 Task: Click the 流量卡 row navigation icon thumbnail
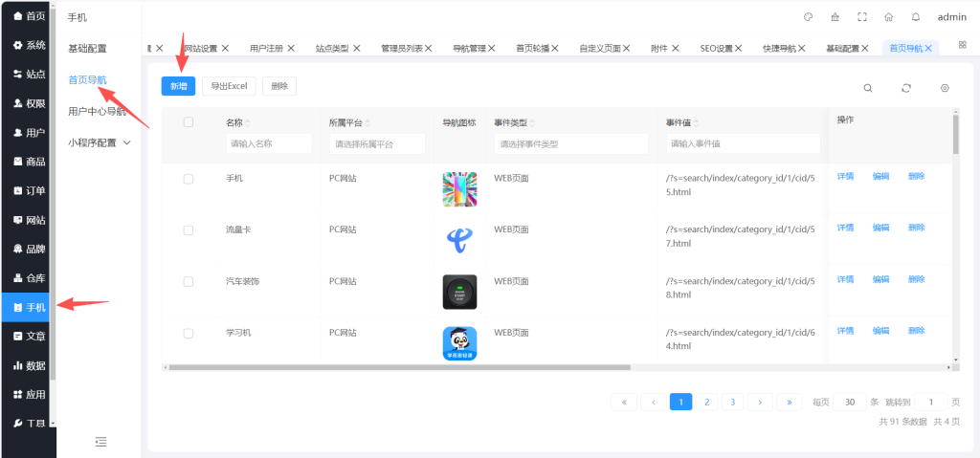(x=459, y=241)
